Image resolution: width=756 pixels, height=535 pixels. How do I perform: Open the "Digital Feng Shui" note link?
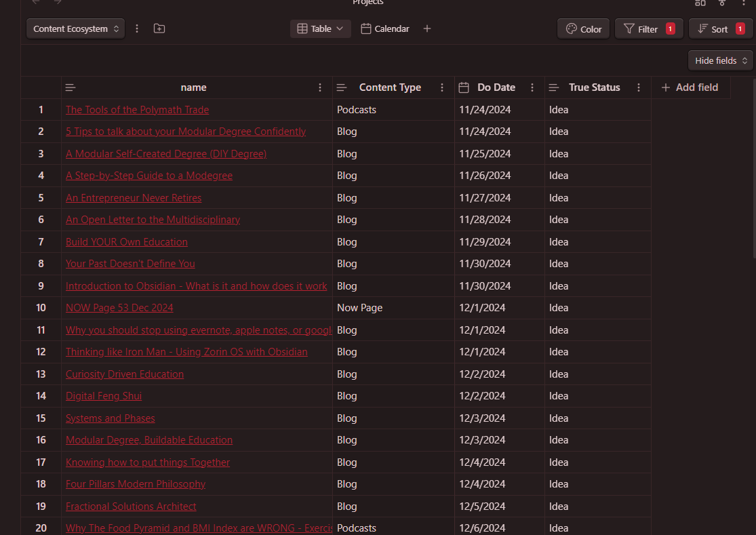point(104,396)
